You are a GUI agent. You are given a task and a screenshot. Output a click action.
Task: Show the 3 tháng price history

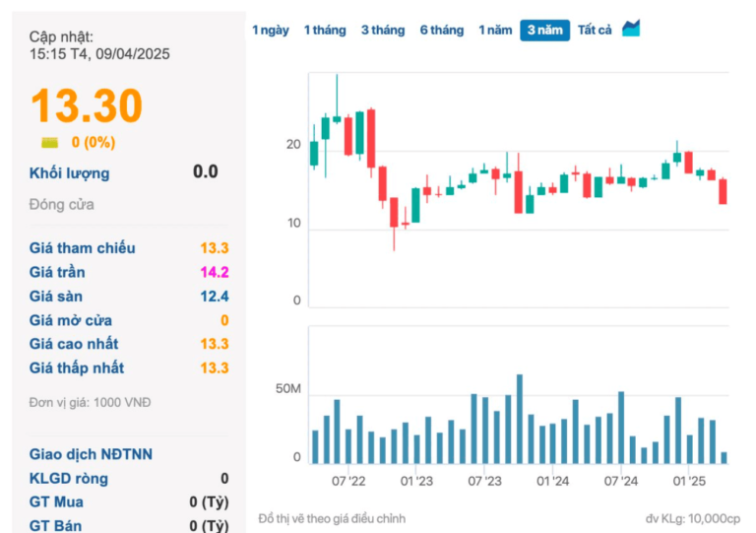[x=383, y=30]
